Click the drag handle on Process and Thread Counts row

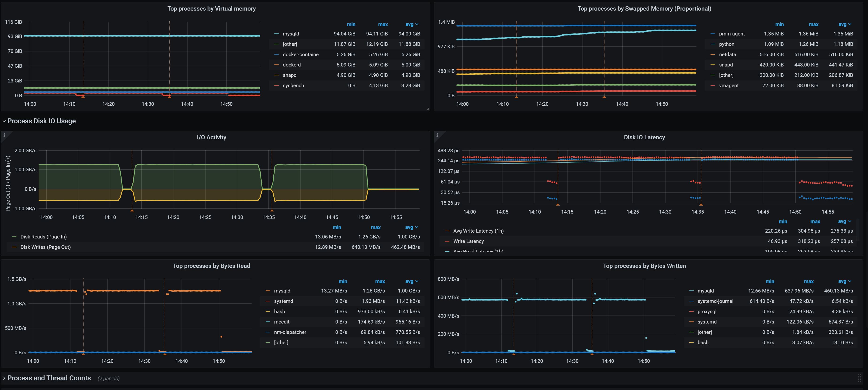tap(859, 378)
